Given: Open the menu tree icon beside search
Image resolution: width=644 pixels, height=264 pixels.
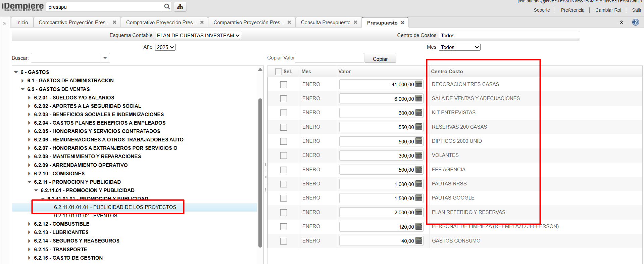Looking at the screenshot, I should (x=180, y=7).
